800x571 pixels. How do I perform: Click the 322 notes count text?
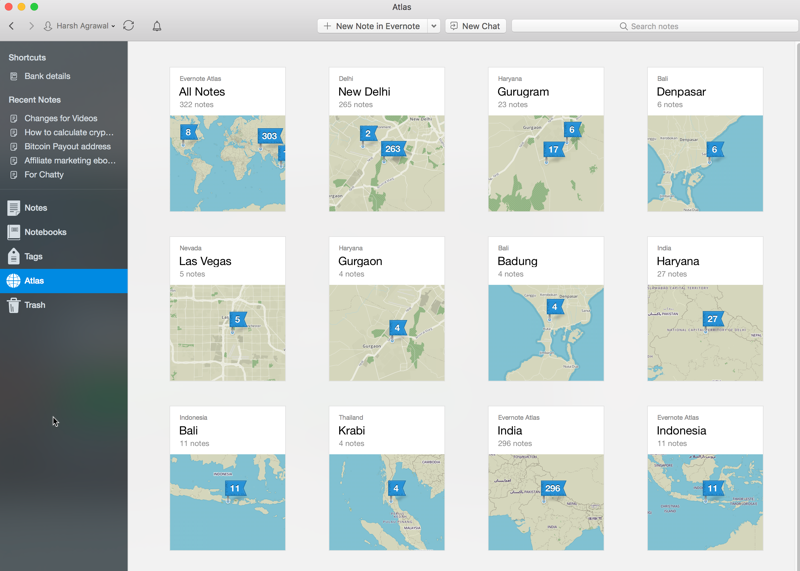(x=196, y=105)
